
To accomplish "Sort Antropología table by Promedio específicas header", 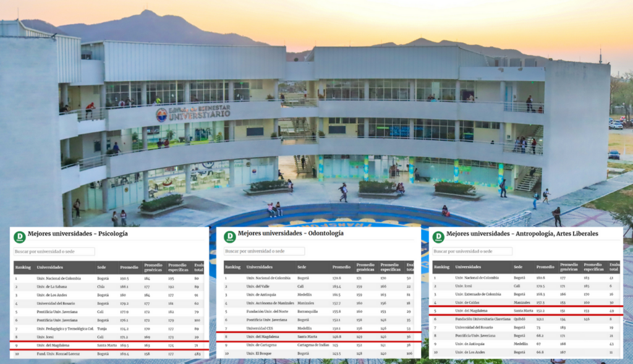I will tap(594, 267).
